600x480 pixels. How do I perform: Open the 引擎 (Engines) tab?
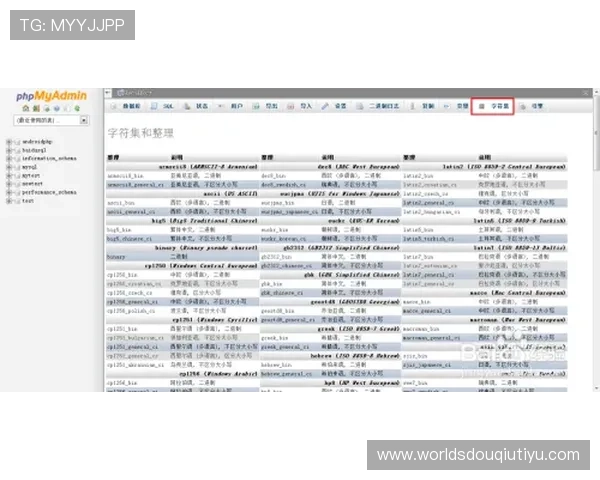tap(533, 105)
